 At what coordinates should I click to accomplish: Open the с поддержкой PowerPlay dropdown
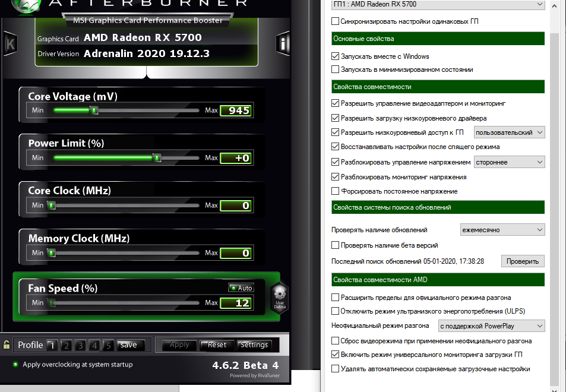point(491,326)
